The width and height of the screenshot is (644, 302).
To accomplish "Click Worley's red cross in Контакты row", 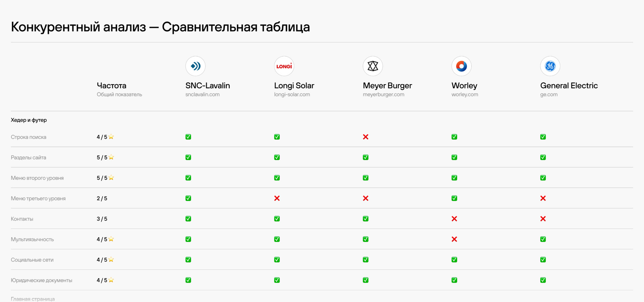I will pyautogui.click(x=454, y=219).
